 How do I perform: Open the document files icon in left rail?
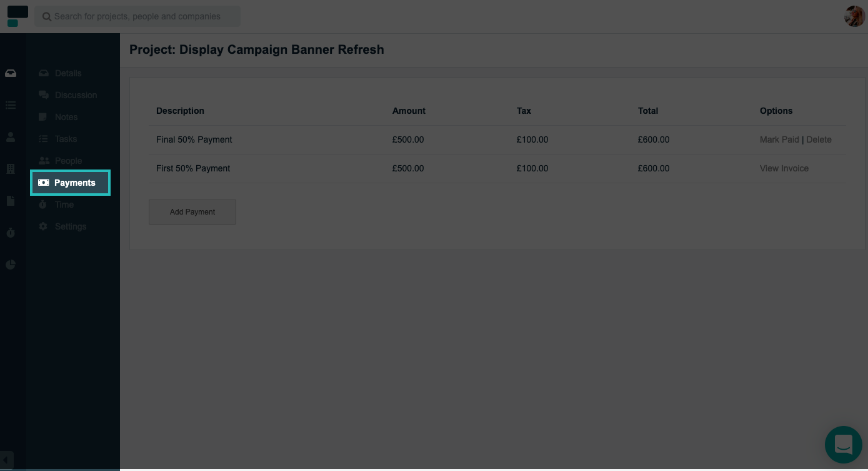[x=11, y=201]
